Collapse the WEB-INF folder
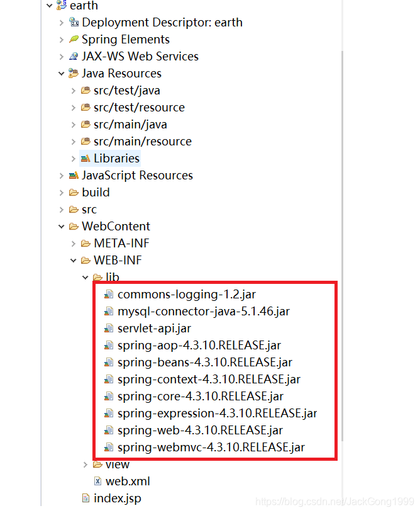 74,261
